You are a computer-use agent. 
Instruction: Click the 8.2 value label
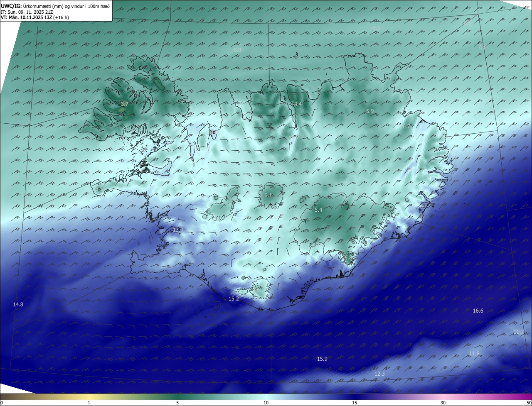coord(376,28)
